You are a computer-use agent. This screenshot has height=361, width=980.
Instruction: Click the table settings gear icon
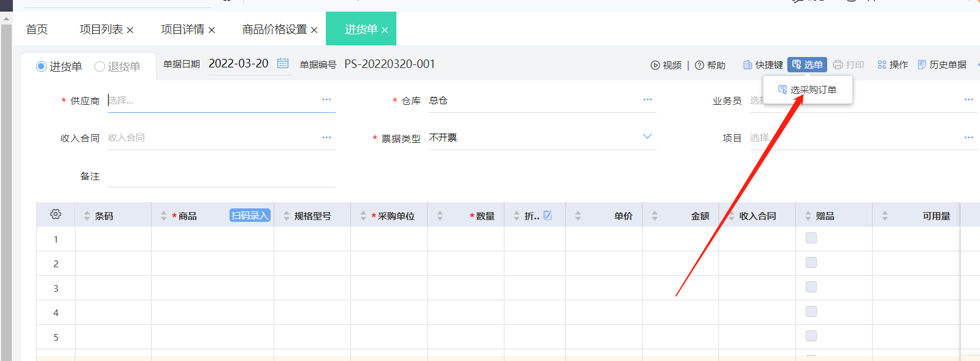[56, 214]
